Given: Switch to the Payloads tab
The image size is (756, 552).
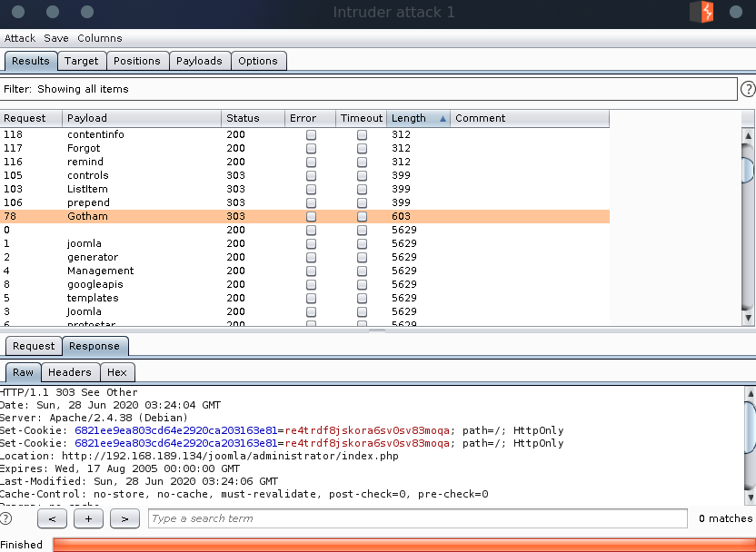Looking at the screenshot, I should pyautogui.click(x=199, y=61).
